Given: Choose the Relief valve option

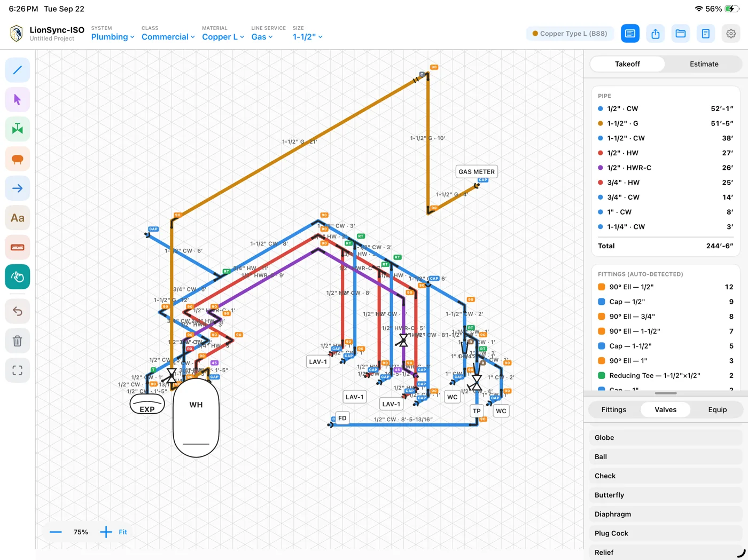Looking at the screenshot, I should point(666,553).
